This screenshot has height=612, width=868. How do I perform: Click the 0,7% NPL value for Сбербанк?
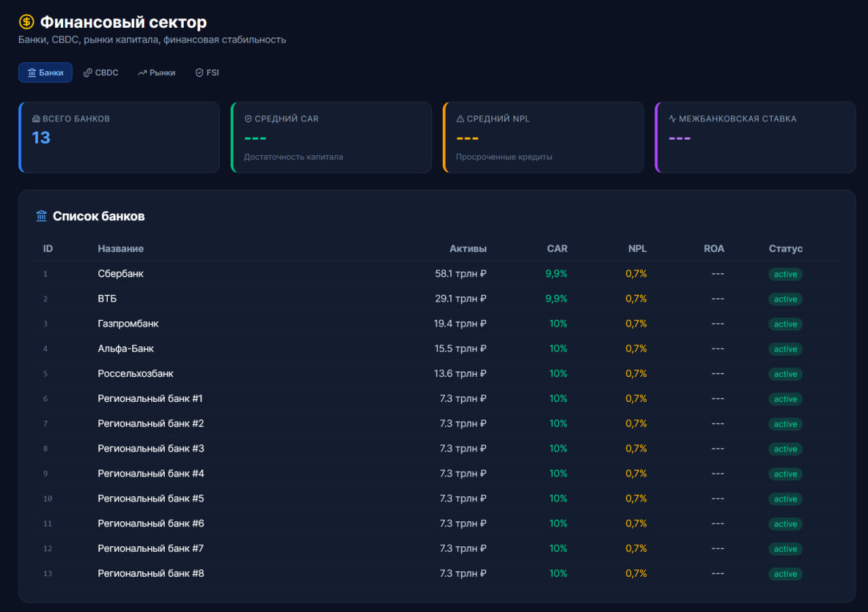pyautogui.click(x=636, y=274)
